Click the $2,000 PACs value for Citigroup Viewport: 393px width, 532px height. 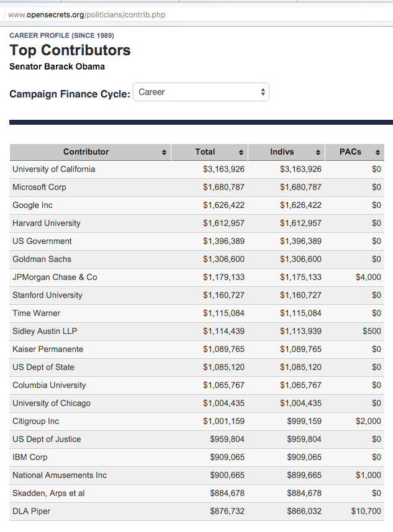pos(368,421)
